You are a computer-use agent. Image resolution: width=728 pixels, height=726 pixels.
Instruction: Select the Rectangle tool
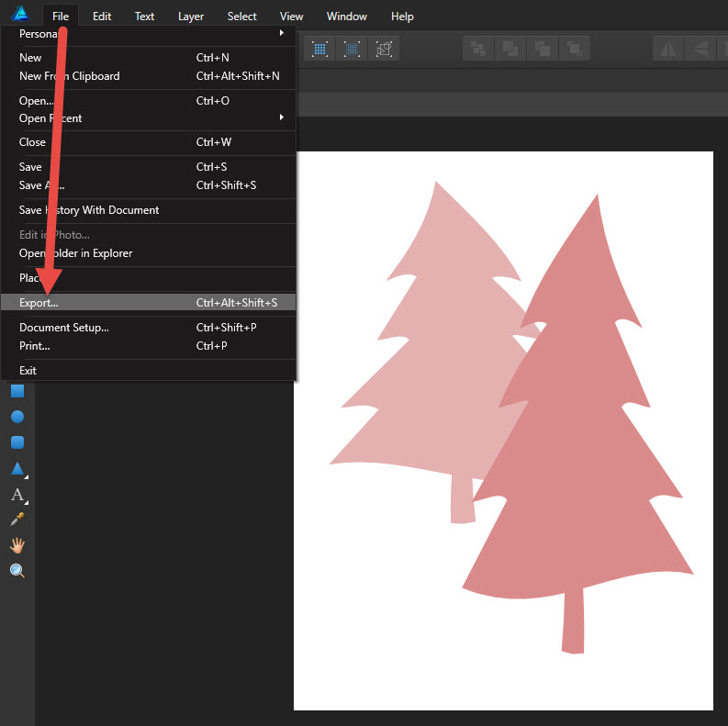click(x=17, y=391)
